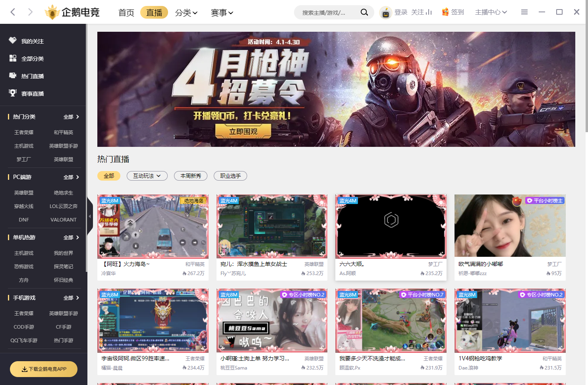Click the 立即围观 banner button

coord(243,131)
